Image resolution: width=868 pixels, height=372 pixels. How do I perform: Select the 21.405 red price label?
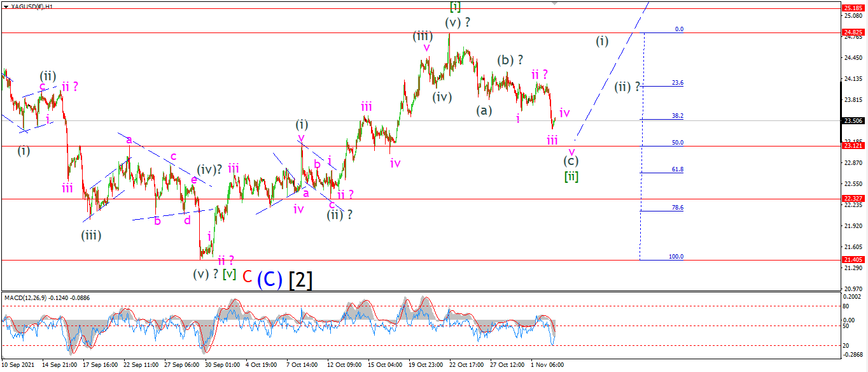[x=853, y=260]
